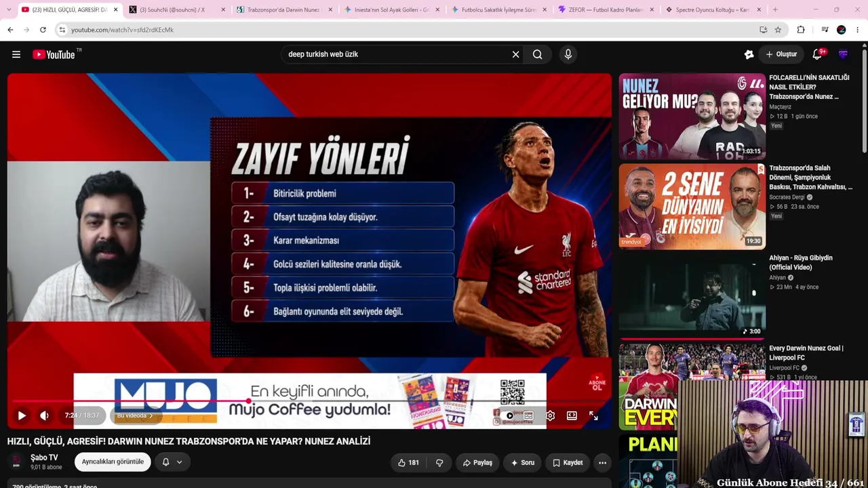This screenshot has width=868, height=488.
Task: Open YouTube notifications bell in the header
Action: [x=817, y=54]
